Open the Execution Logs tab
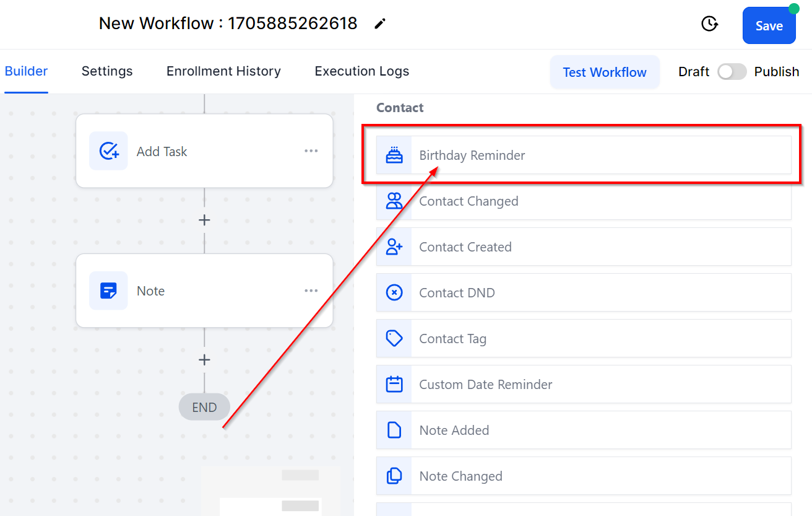This screenshot has height=516, width=812. [x=362, y=71]
